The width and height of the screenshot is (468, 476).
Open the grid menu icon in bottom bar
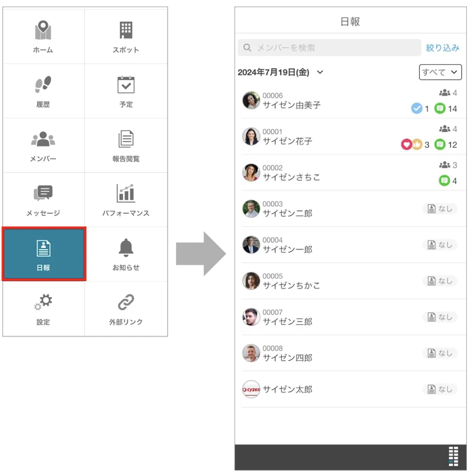click(x=454, y=456)
